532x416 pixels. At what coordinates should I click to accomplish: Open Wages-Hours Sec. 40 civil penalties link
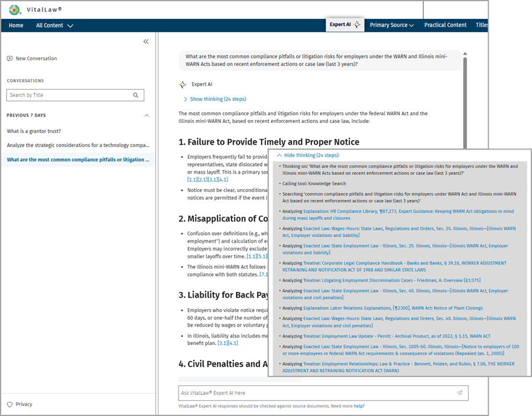398,322
